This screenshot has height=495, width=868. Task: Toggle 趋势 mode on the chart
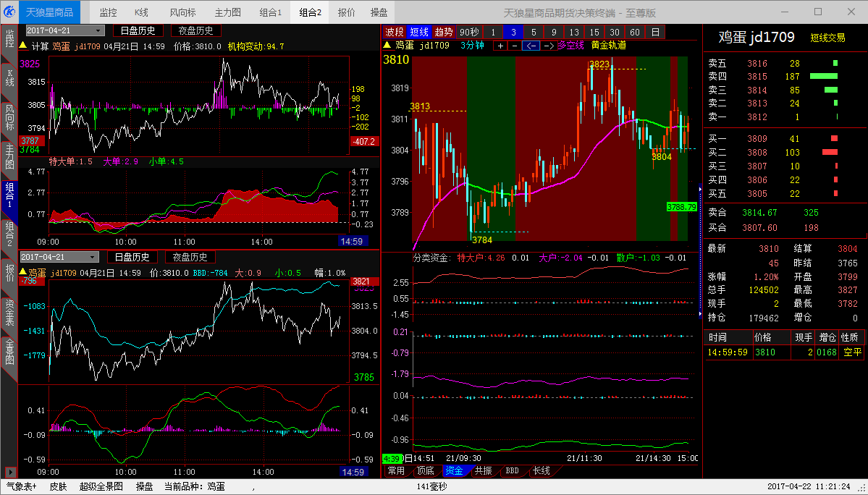pyautogui.click(x=443, y=32)
